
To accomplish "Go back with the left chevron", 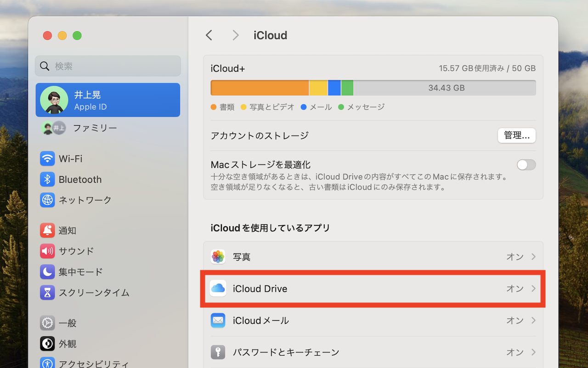I will click(x=209, y=35).
